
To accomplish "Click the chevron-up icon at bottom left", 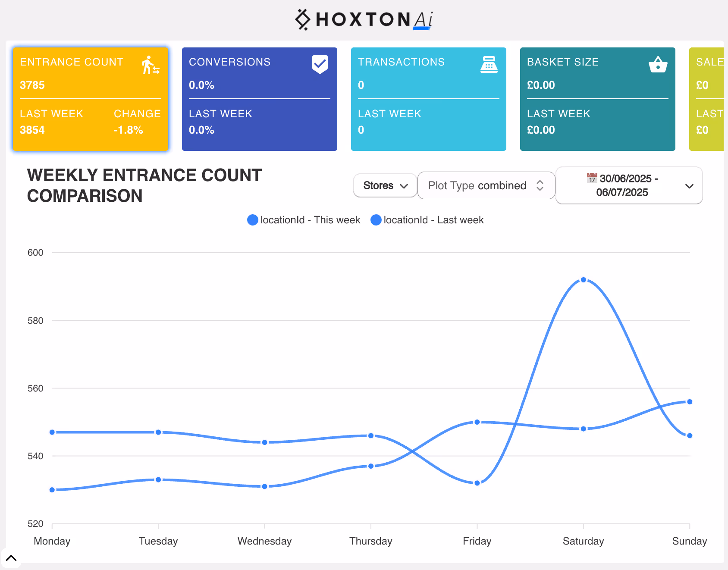I will click(x=11, y=558).
